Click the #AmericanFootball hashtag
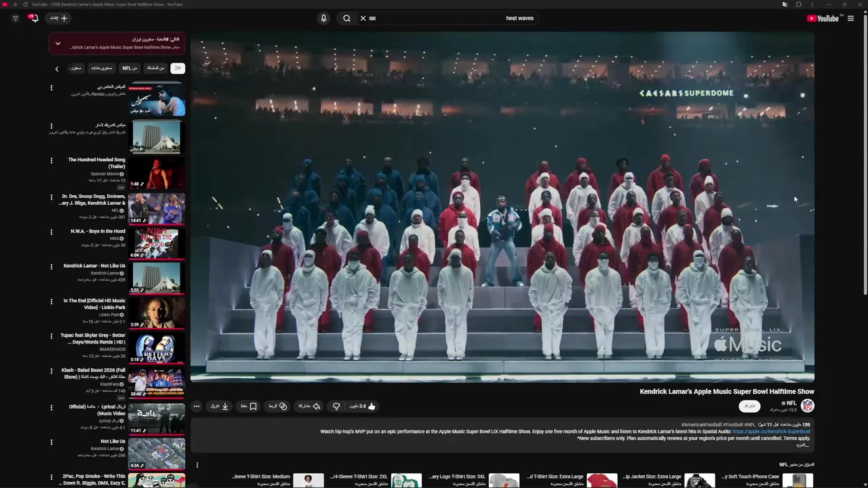 (x=701, y=424)
